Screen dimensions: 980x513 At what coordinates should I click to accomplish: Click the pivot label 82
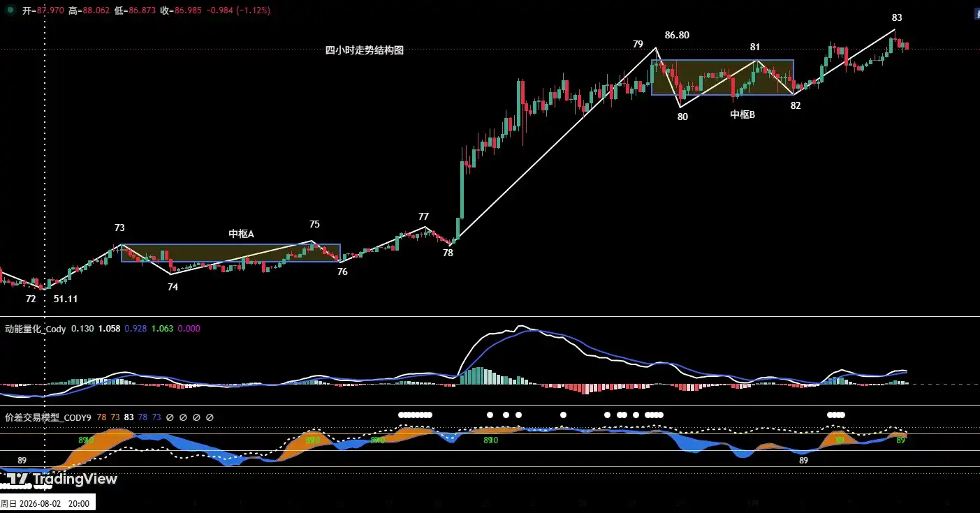click(x=796, y=105)
